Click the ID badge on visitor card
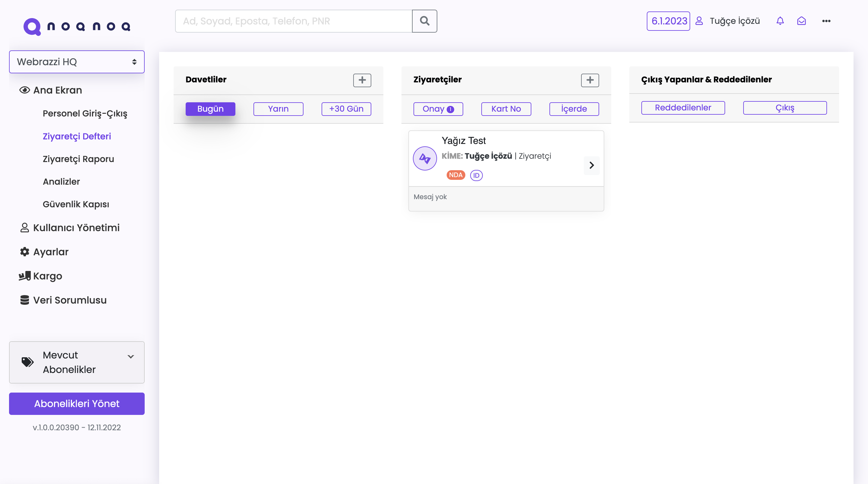Image resolution: width=868 pixels, height=484 pixels. 476,175
